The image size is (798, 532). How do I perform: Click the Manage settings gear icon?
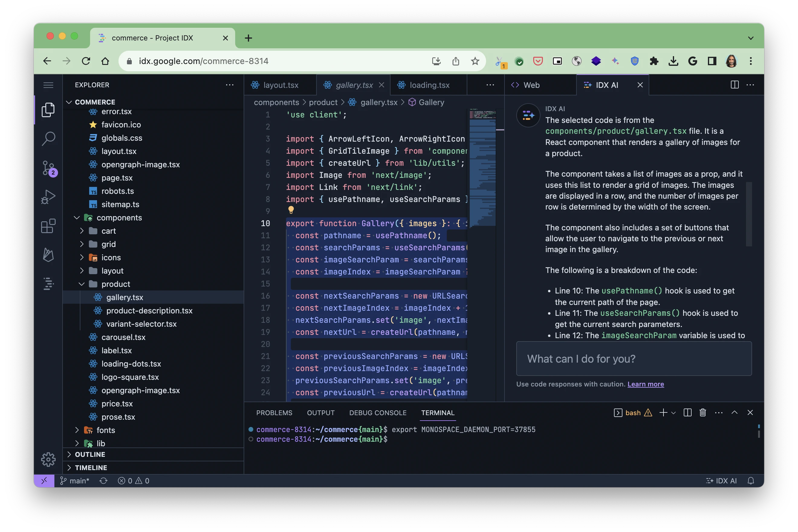tap(48, 460)
